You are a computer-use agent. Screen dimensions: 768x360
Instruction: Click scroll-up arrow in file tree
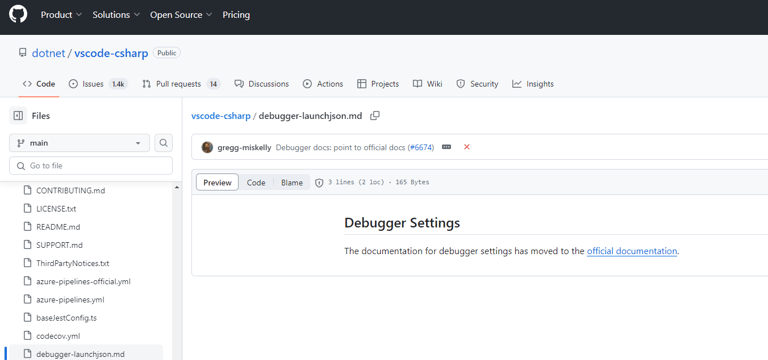pos(176,188)
